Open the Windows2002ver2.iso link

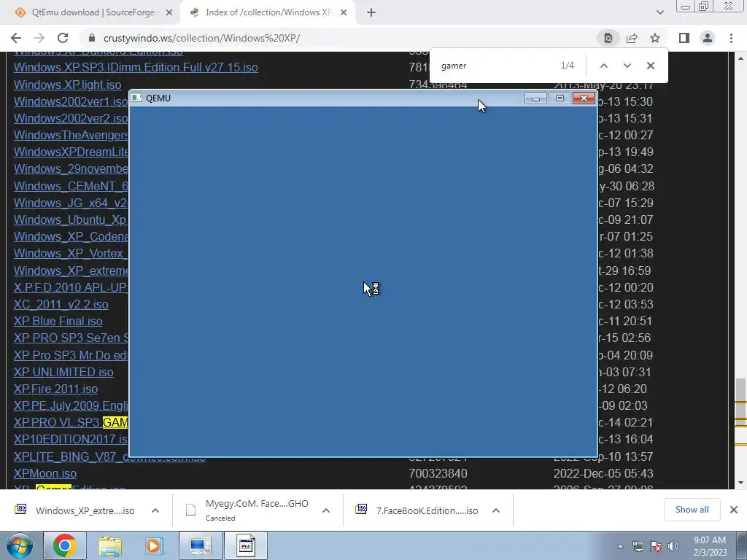click(x=71, y=118)
